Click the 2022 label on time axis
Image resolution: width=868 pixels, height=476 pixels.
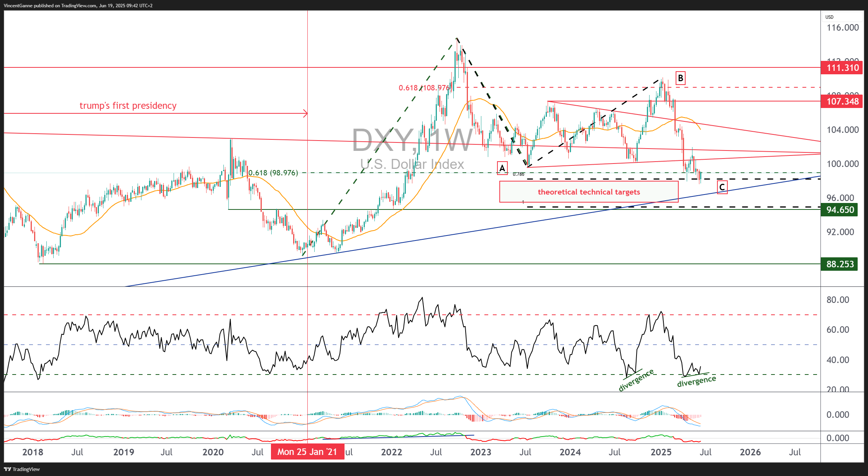392,452
